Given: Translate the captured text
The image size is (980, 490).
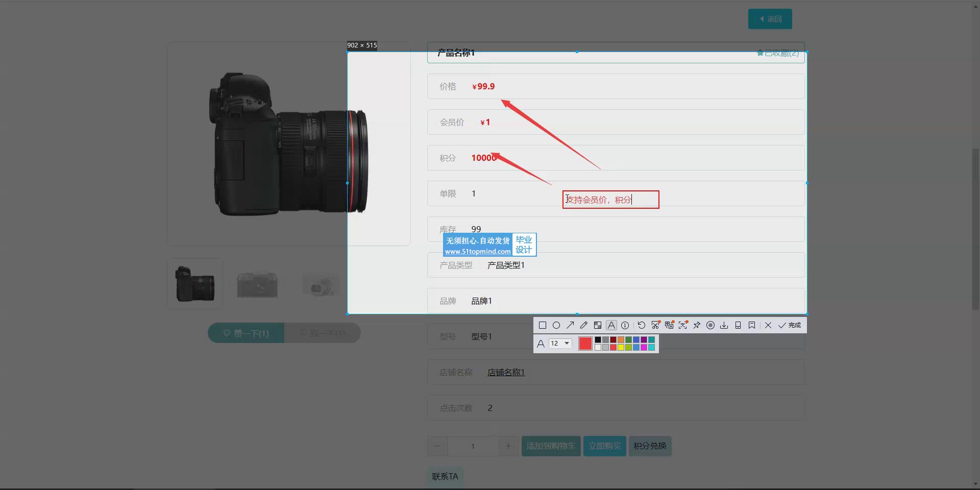Looking at the screenshot, I should pos(669,325).
